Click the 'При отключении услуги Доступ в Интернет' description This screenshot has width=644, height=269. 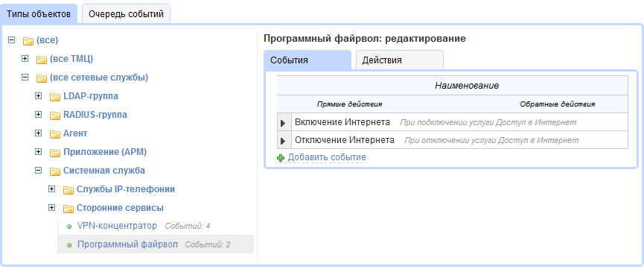[x=491, y=141]
